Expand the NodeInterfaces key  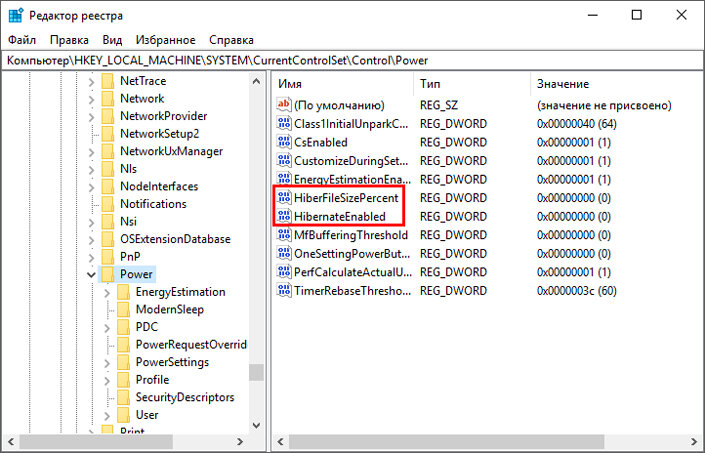coord(91,187)
